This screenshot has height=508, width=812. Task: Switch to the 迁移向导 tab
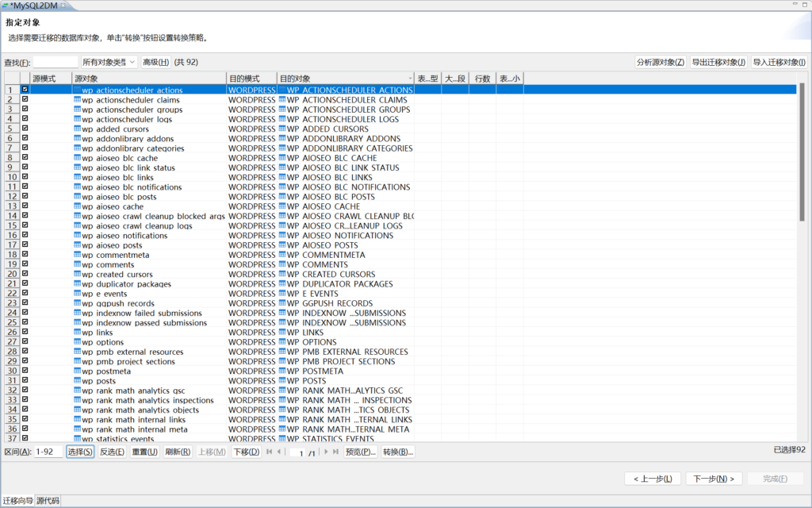[17, 501]
